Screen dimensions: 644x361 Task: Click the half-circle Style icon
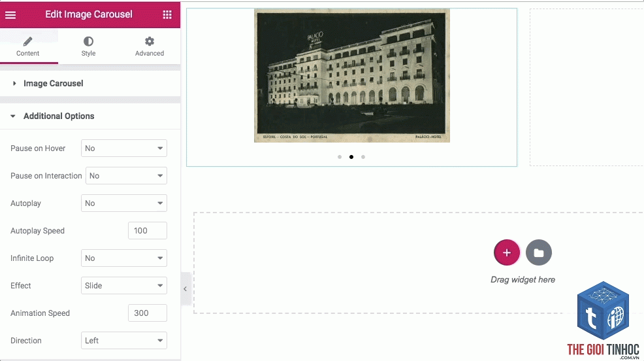[88, 41]
